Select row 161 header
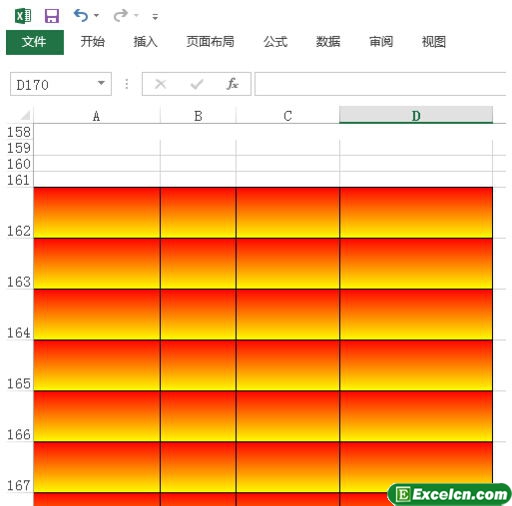Image resolution: width=512 pixels, height=506 pixels. coord(19,180)
